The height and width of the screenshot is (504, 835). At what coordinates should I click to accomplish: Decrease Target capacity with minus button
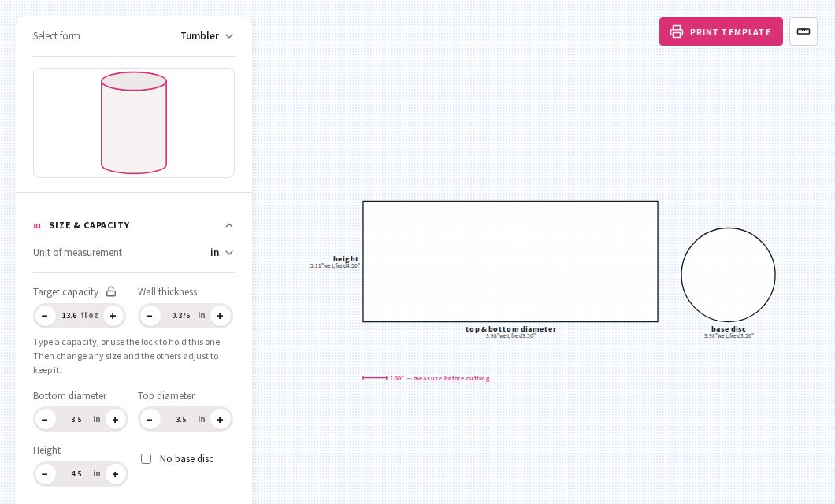pyautogui.click(x=45, y=316)
